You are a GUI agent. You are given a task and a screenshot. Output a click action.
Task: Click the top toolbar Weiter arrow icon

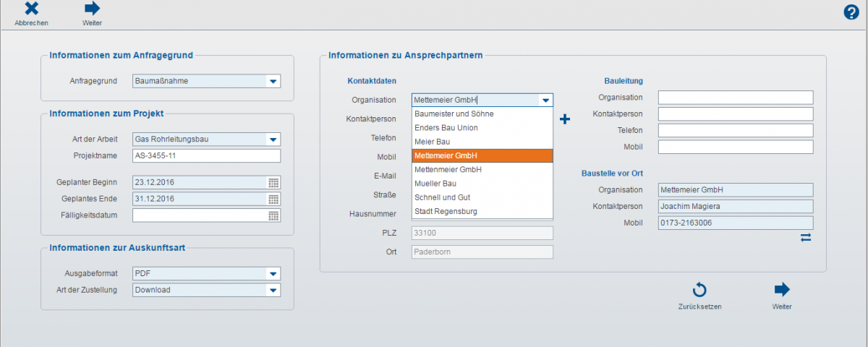coord(92,9)
